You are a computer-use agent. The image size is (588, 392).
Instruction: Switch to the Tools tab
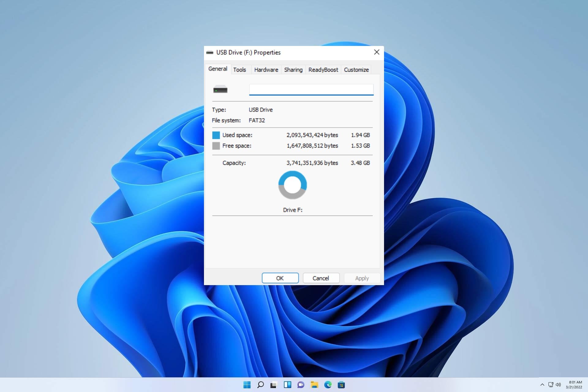click(x=239, y=70)
